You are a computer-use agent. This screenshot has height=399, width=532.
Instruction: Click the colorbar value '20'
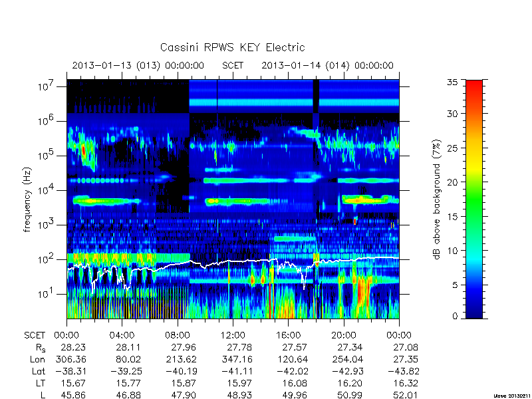[452, 182]
